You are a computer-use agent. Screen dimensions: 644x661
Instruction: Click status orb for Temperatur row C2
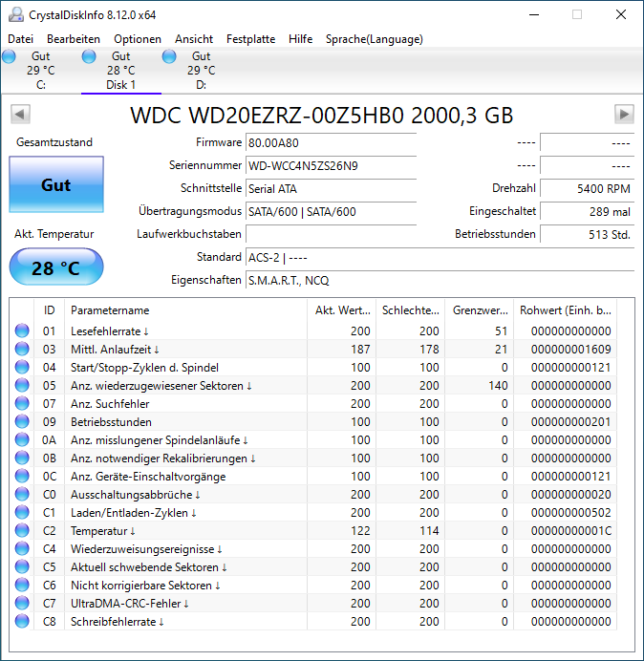click(x=22, y=530)
